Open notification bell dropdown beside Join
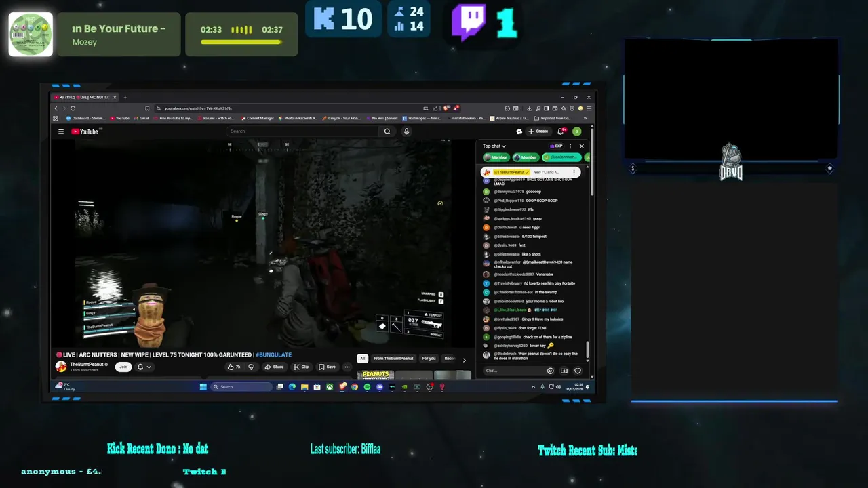Image resolution: width=868 pixels, height=488 pixels. (x=144, y=367)
